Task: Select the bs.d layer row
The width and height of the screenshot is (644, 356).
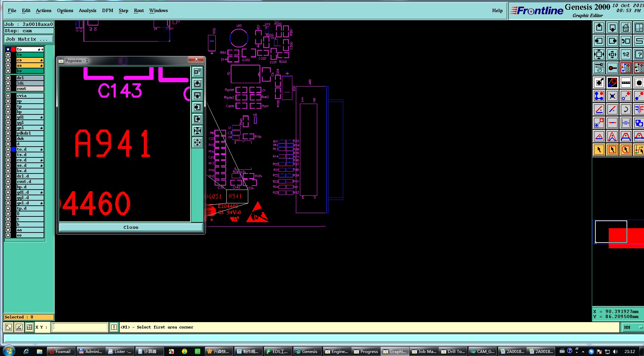Action: (30, 171)
